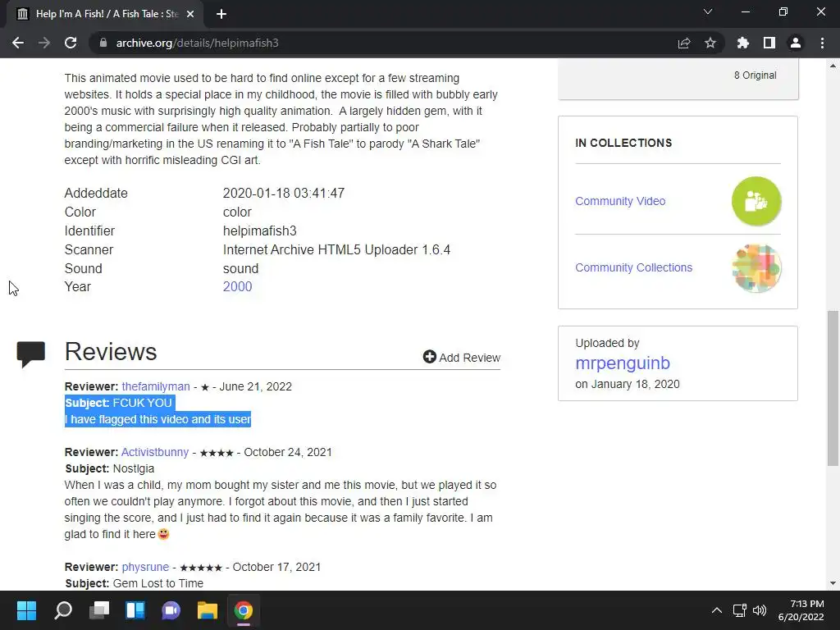Open a new browser tab

coord(221,14)
